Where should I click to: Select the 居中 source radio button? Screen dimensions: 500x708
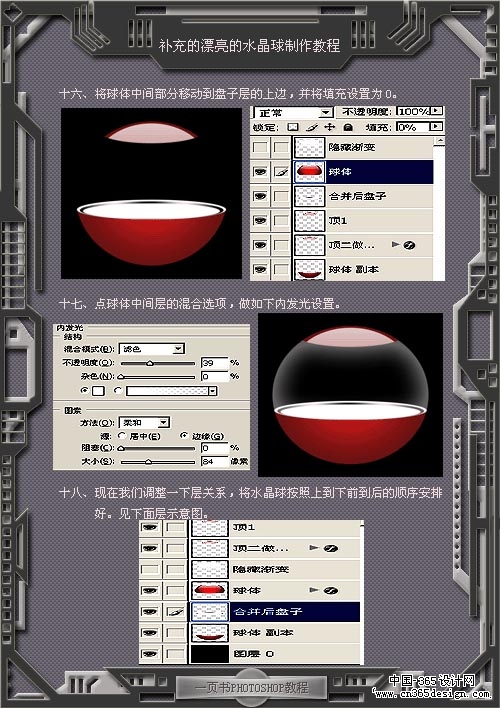tap(121, 436)
